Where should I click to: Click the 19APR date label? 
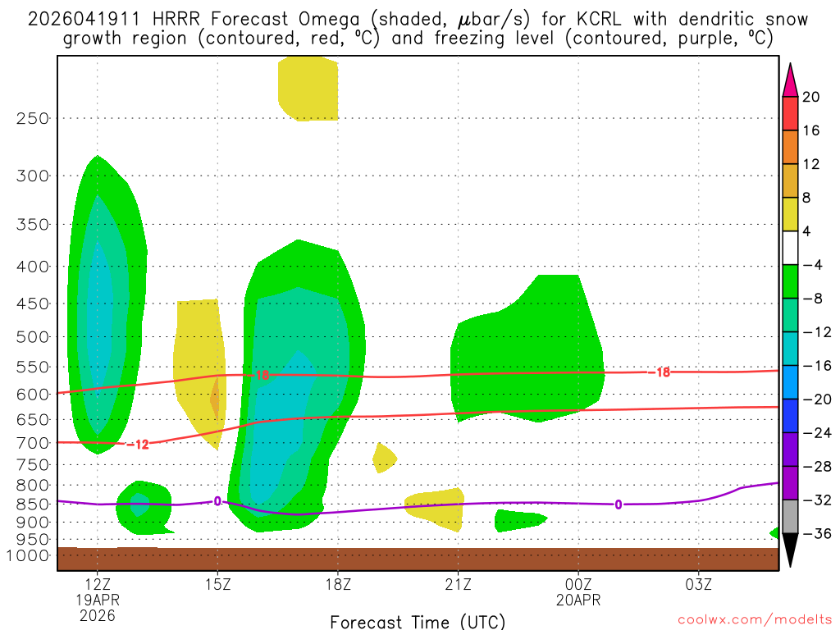[98, 600]
